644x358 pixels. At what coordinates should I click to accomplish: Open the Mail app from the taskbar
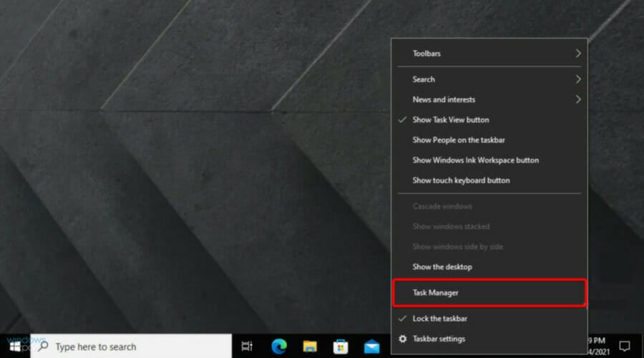coord(371,347)
